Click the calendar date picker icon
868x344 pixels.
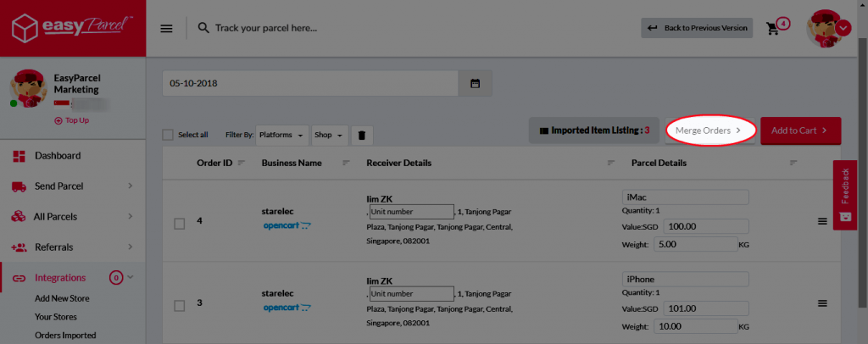click(x=475, y=84)
